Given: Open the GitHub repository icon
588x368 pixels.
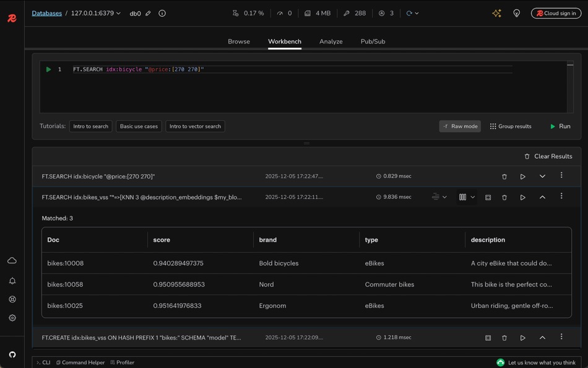Looking at the screenshot, I should click(x=12, y=354).
